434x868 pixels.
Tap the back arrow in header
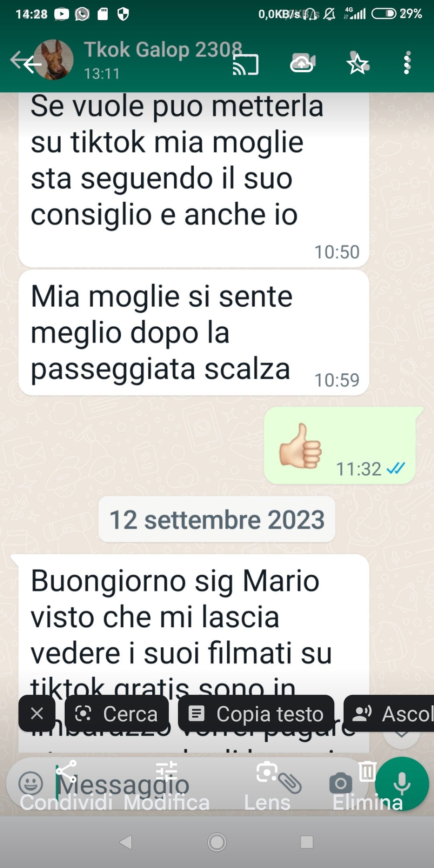27,63
